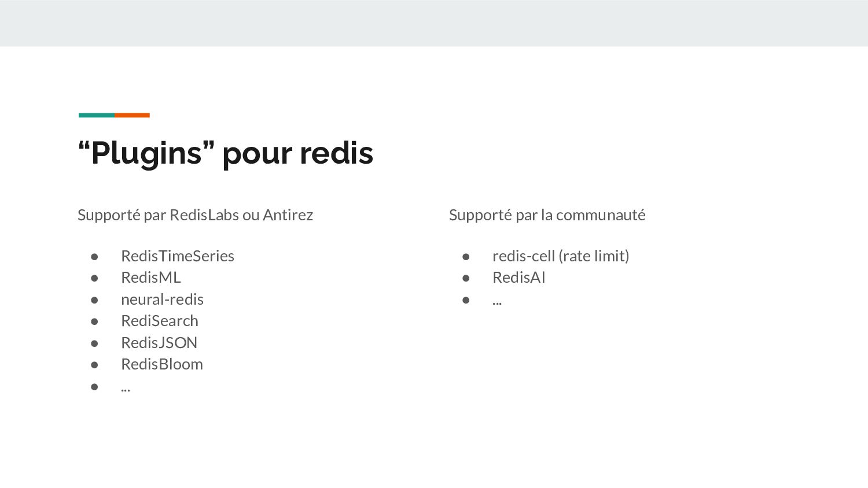This screenshot has height=488, width=868.
Task: Click the RedisBloom list item
Action: (x=162, y=364)
